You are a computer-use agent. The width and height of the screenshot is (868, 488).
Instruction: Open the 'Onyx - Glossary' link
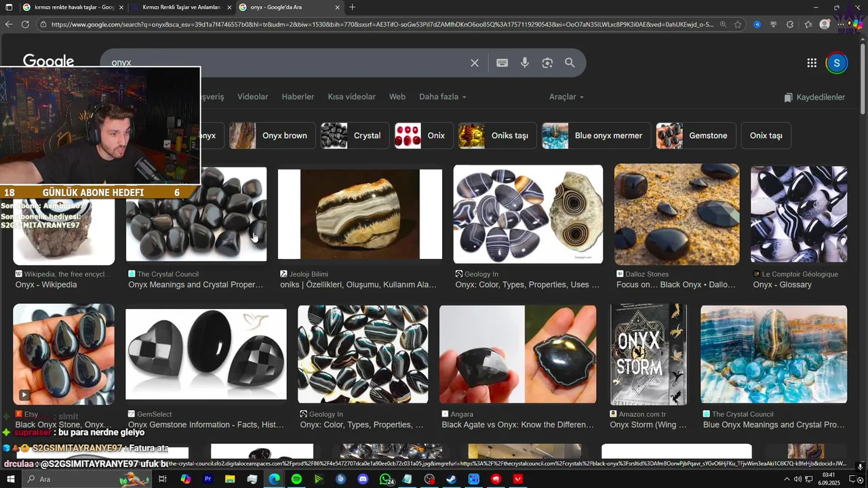[x=782, y=285]
